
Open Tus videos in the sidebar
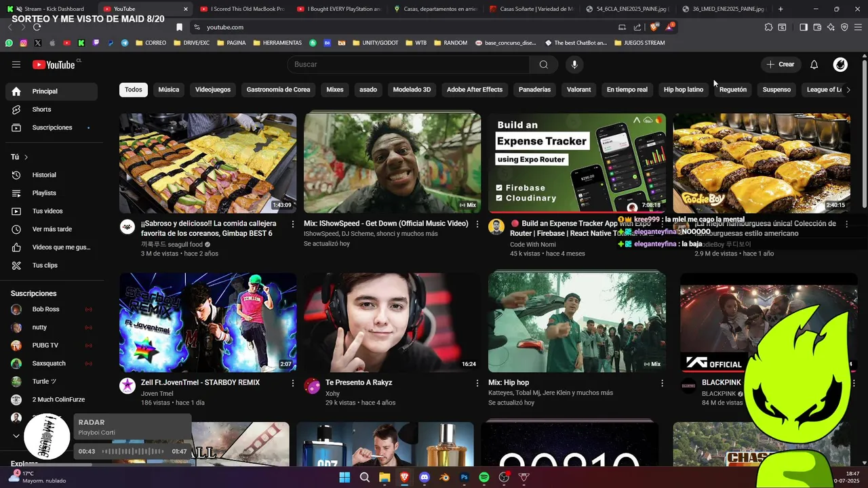coord(51,211)
